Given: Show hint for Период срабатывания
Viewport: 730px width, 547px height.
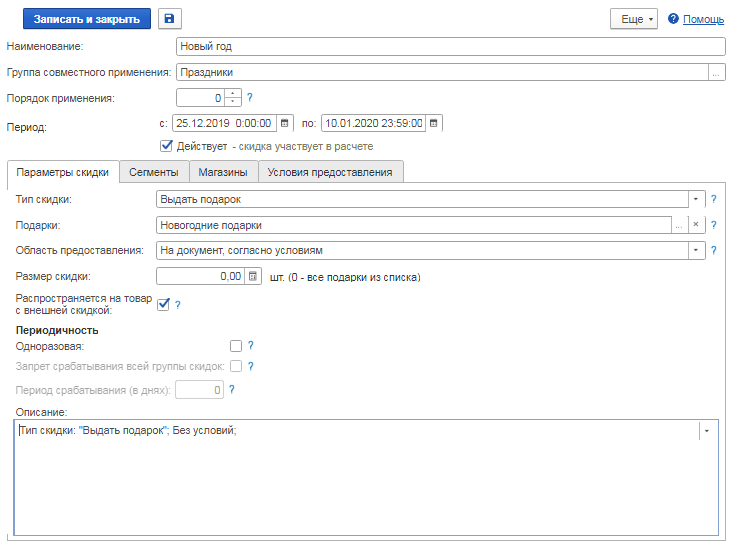Looking at the screenshot, I should 232,390.
